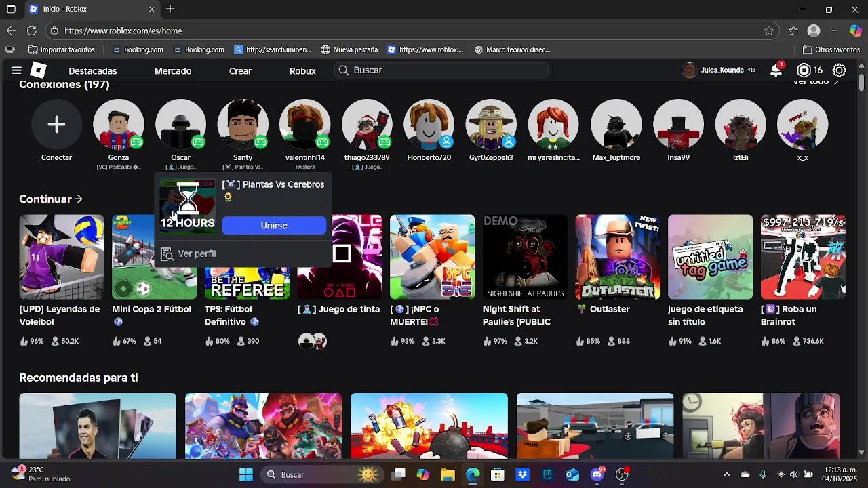Open Max_Tuptmdre's avatar
Viewport: 868px width, 488px height.
pos(616,124)
